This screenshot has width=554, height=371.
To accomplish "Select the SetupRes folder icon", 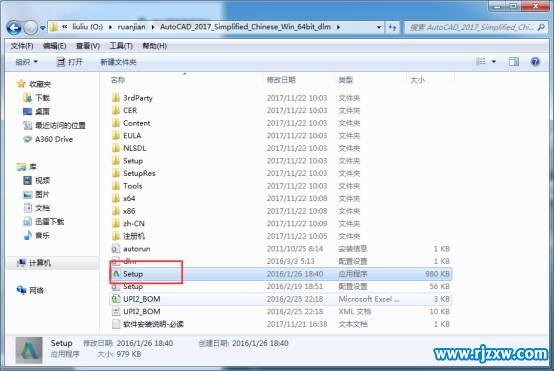I will pos(116,173).
